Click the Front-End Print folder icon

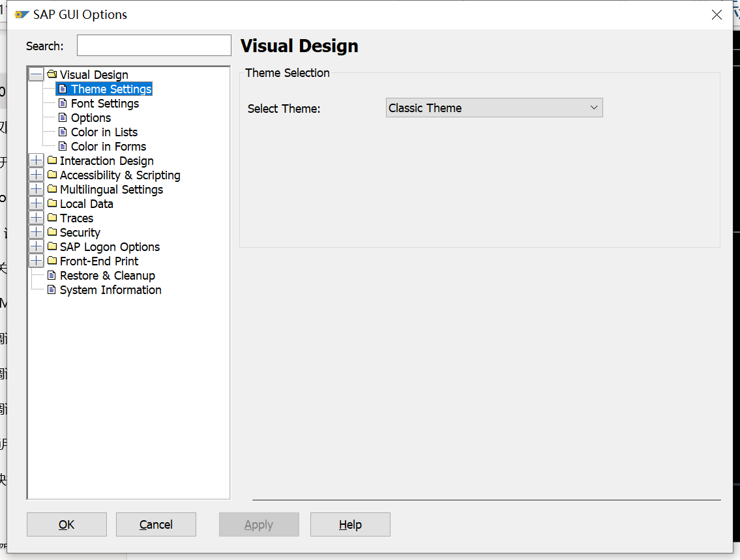[52, 261]
